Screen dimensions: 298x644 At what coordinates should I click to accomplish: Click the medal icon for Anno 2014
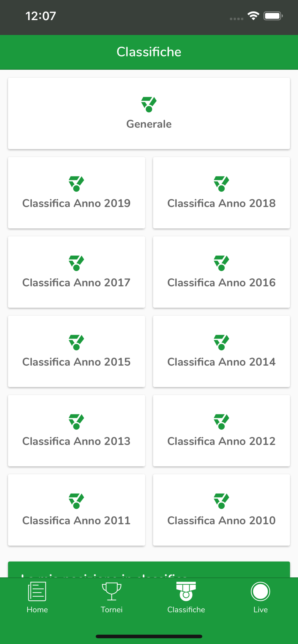pos(221,342)
